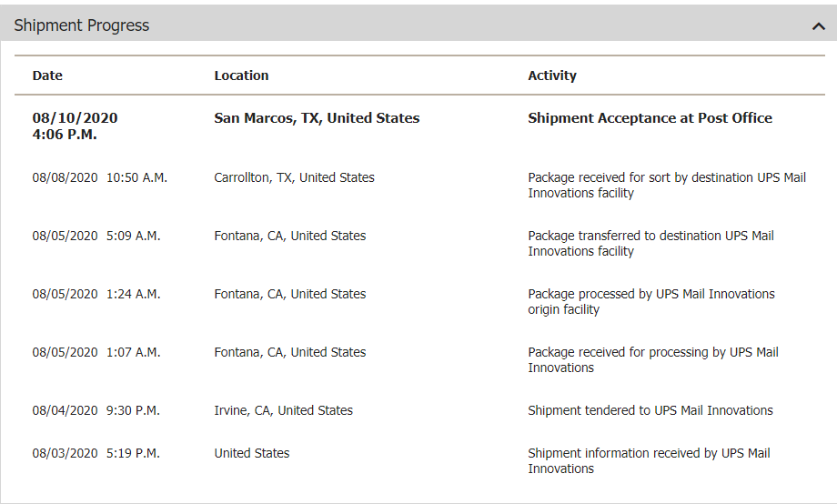Select the Activity column header
Viewport: 837px width, 504px height.
coord(552,76)
